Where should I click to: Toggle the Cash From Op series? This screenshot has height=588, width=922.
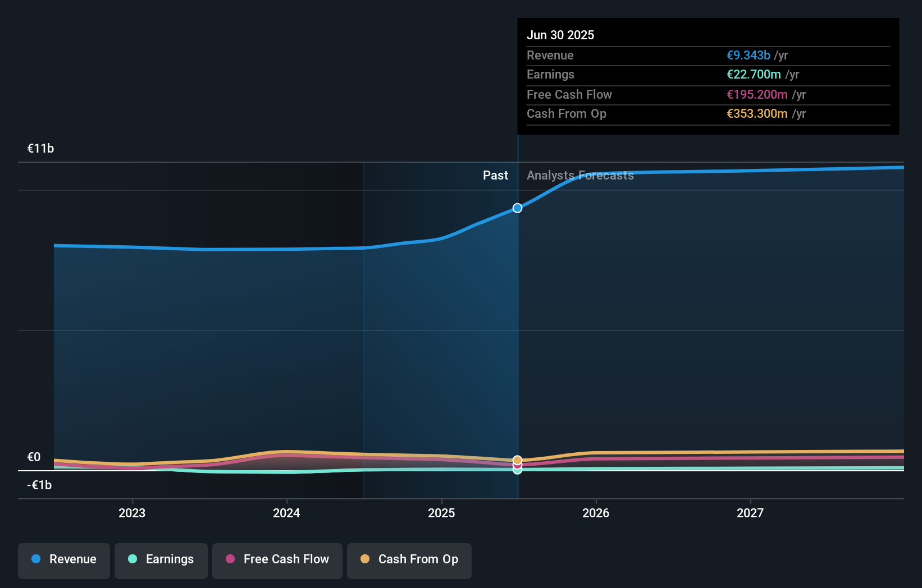coord(409,559)
